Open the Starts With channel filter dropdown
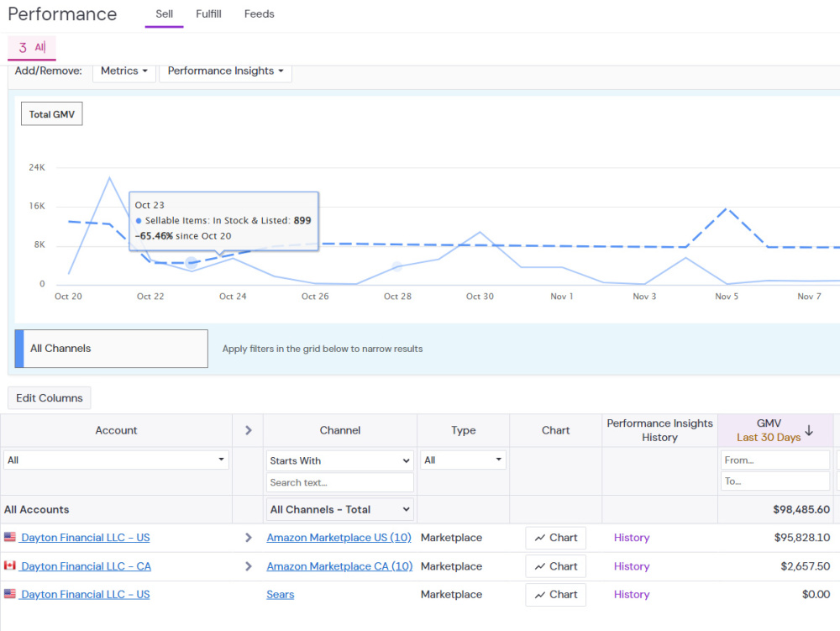The width and height of the screenshot is (840, 631). point(339,460)
